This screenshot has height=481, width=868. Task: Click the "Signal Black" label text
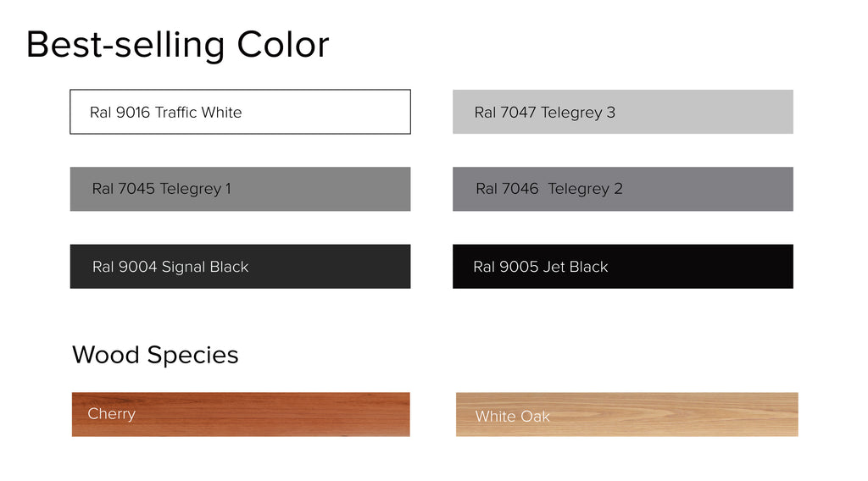pos(205,267)
